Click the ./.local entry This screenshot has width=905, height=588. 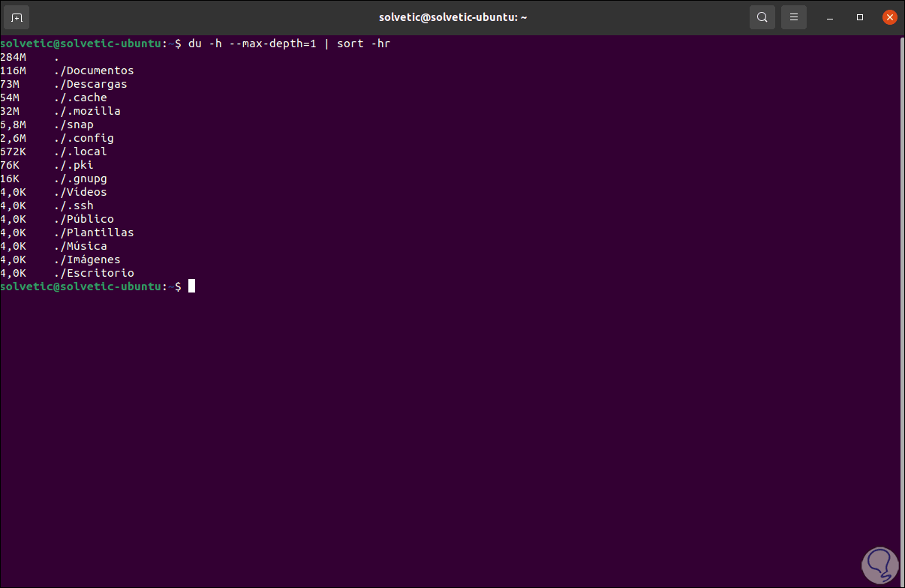click(x=80, y=151)
